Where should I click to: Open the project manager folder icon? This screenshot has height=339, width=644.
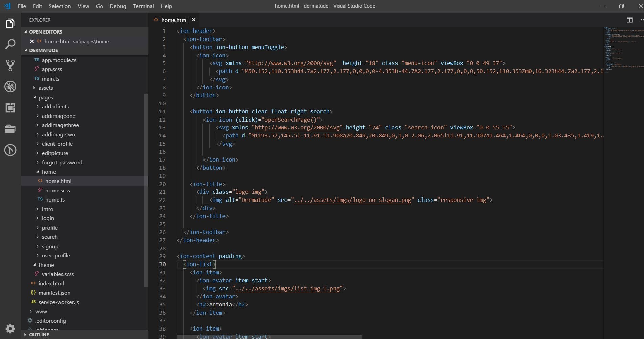pyautogui.click(x=10, y=129)
